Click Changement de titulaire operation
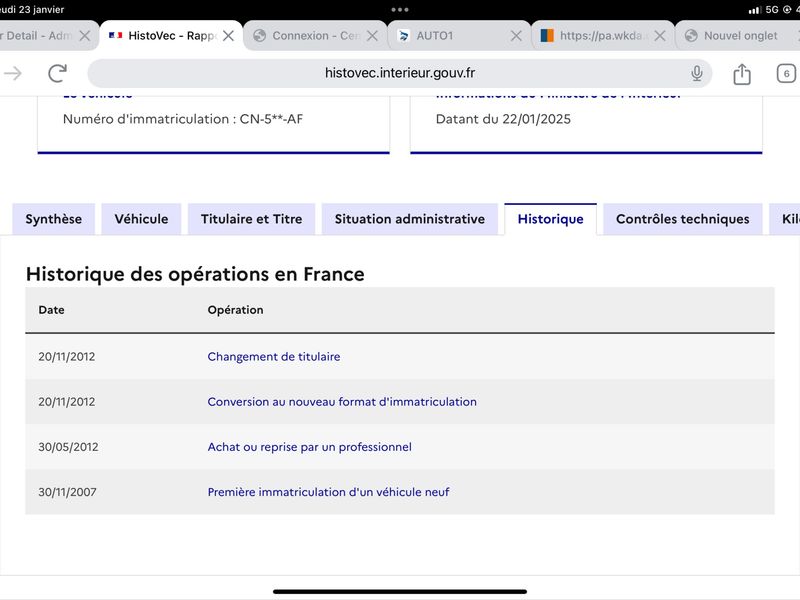Image resolution: width=800 pixels, height=600 pixels. (273, 357)
